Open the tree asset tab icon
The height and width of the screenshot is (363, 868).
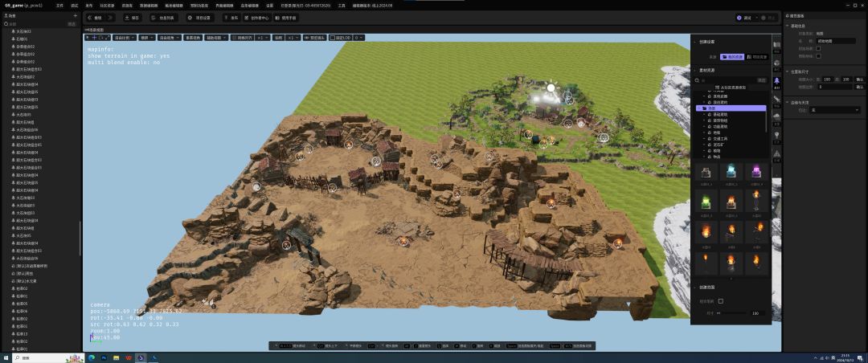[x=776, y=81]
